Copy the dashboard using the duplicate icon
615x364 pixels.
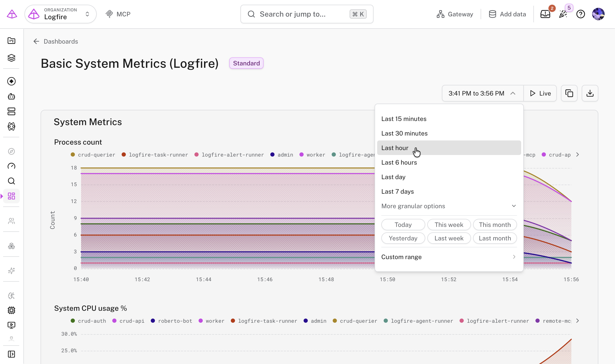[569, 93]
